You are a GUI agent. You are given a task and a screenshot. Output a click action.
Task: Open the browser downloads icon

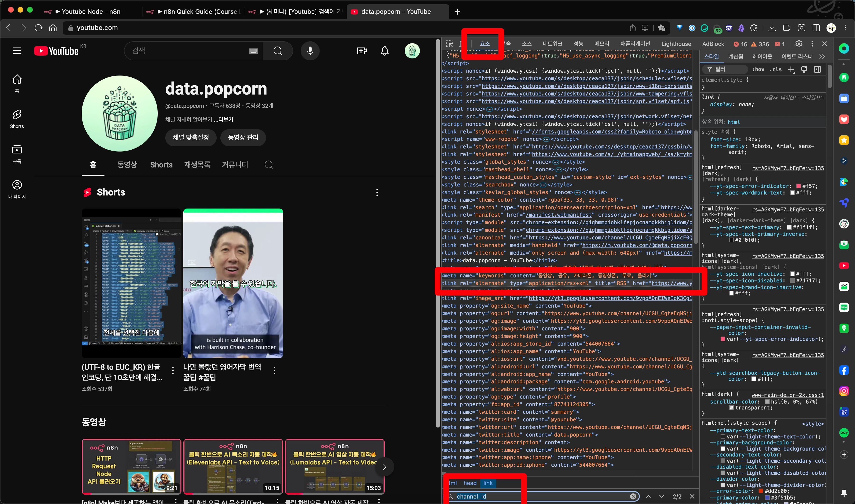pyautogui.click(x=772, y=28)
